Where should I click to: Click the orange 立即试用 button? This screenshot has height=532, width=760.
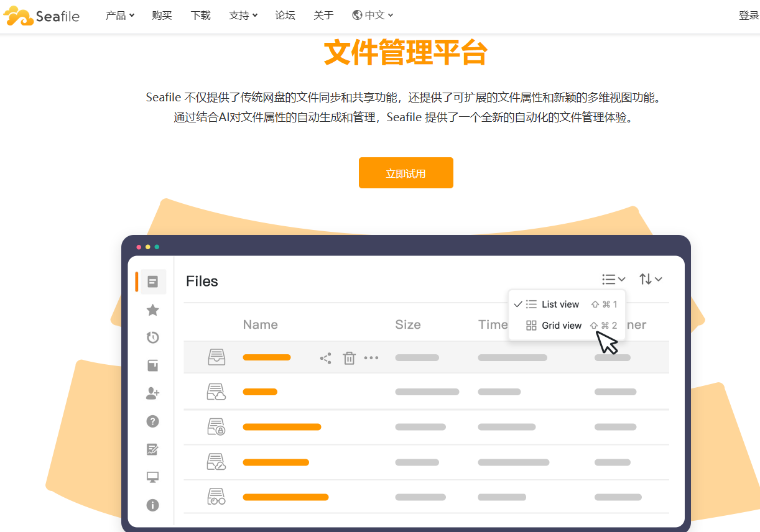point(406,173)
